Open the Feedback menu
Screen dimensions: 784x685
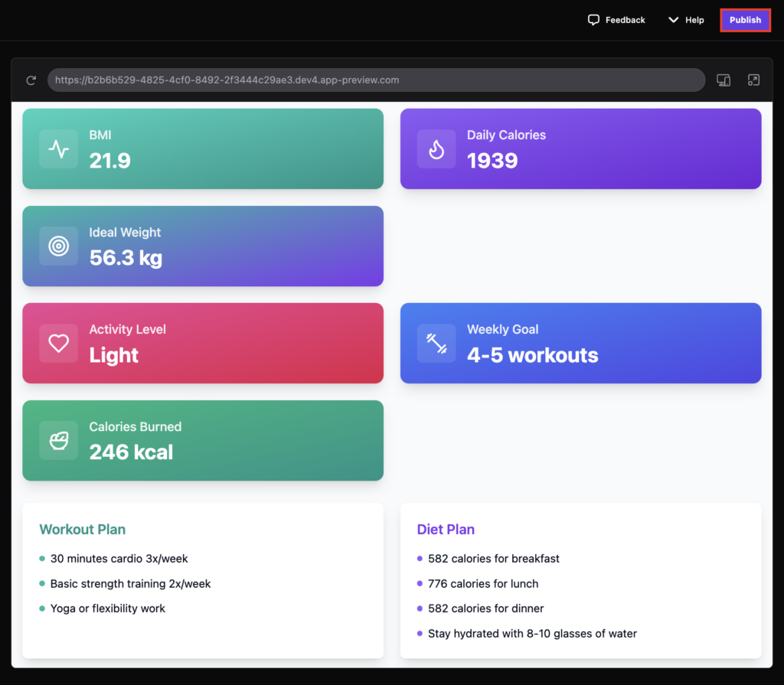(616, 19)
